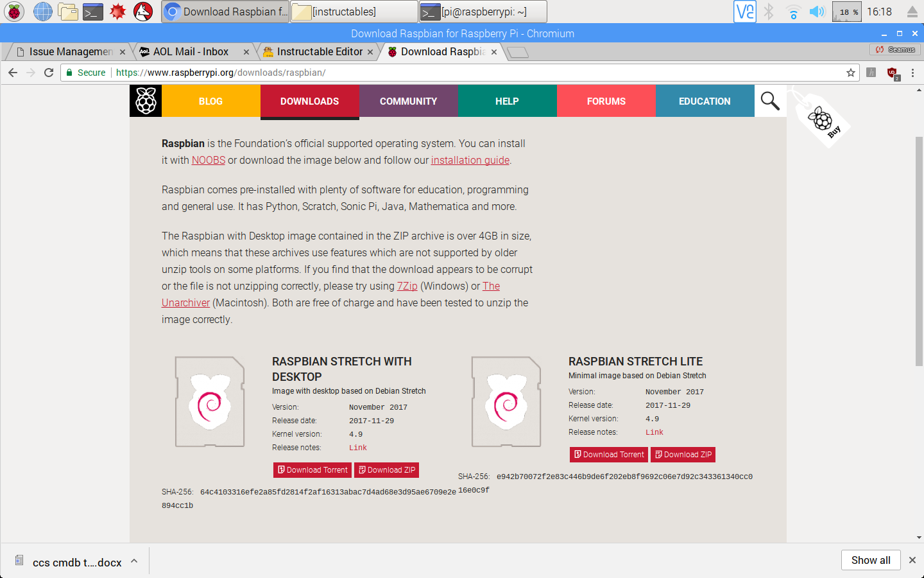Open the HELP section

507,101
